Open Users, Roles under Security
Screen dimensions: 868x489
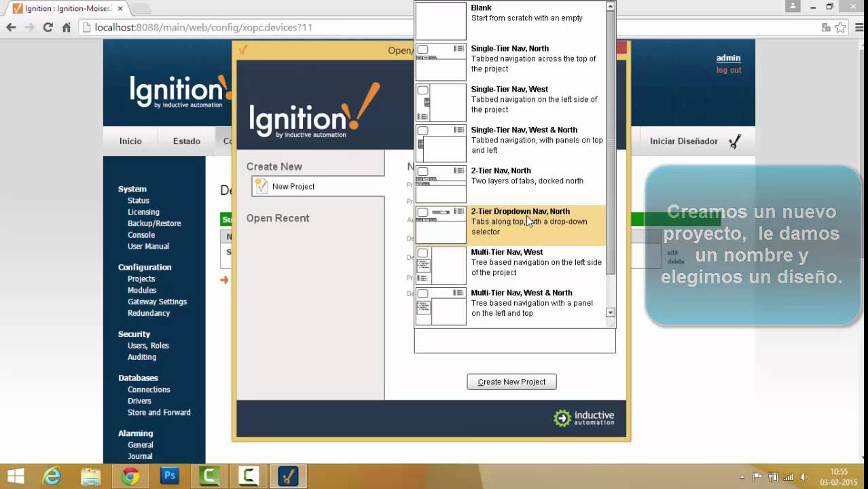click(x=148, y=346)
